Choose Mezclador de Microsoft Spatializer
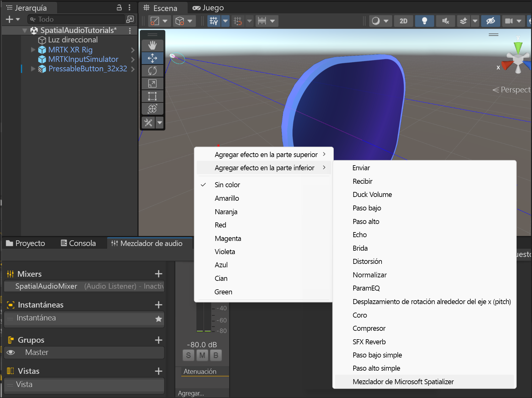This screenshot has width=532, height=398. (403, 382)
